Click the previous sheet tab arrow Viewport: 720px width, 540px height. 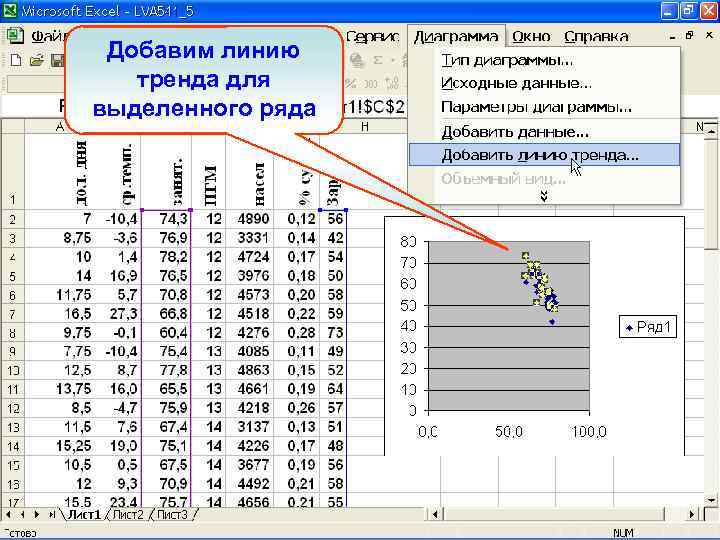coord(23,515)
